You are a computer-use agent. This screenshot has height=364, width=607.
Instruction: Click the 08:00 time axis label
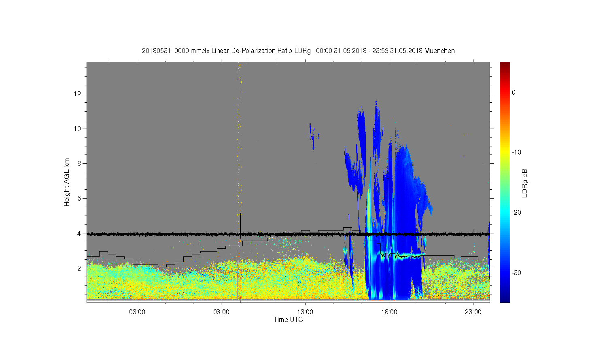click(221, 312)
